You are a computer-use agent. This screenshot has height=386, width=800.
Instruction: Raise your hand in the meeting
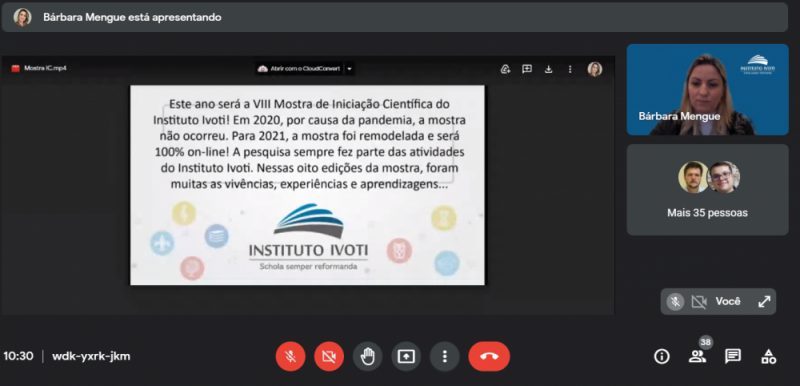[x=367, y=356]
